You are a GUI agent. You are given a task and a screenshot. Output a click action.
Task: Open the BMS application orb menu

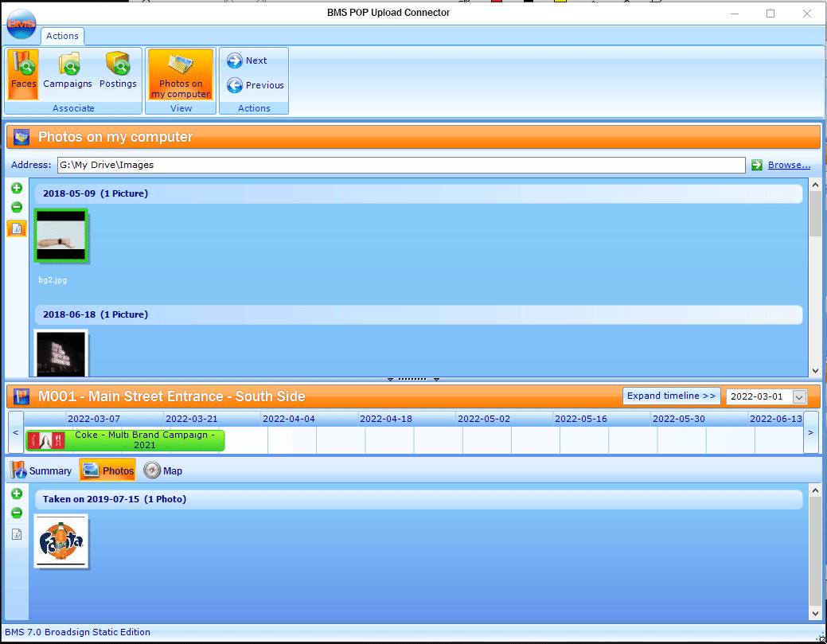pyautogui.click(x=21, y=24)
